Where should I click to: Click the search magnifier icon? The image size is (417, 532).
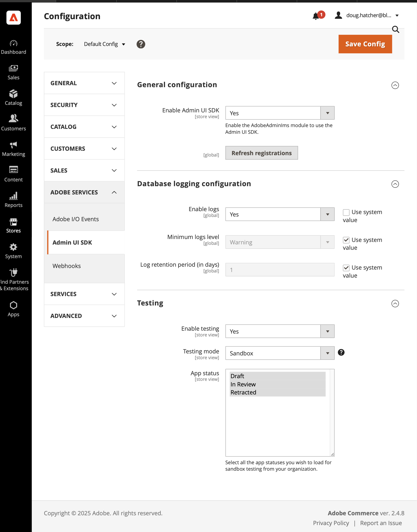[396, 30]
